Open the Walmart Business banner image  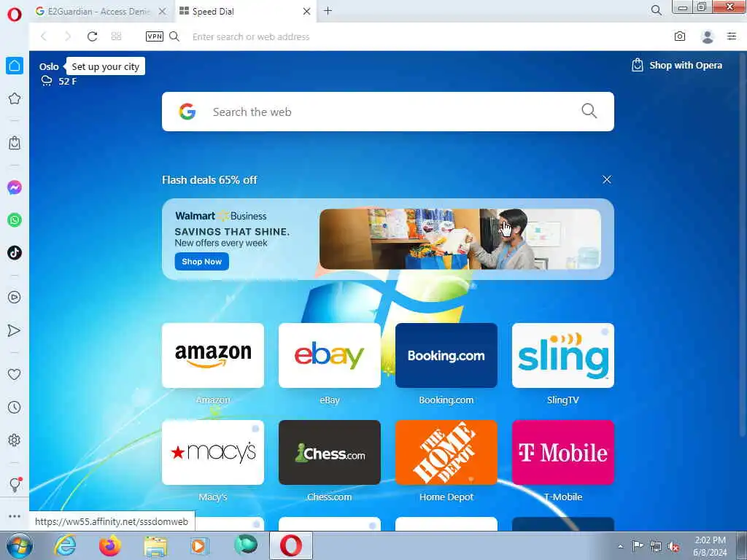point(460,239)
